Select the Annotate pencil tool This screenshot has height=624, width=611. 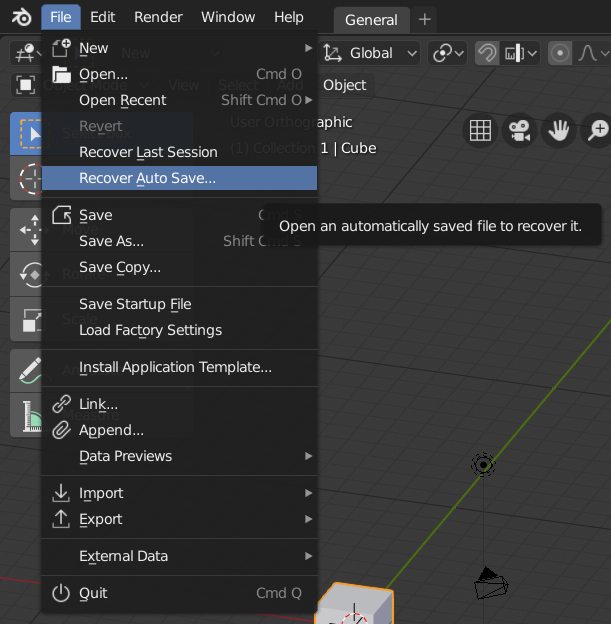pos(27,370)
